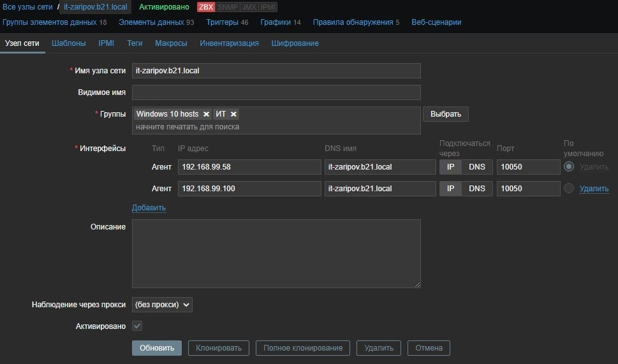Click Удалить link for 192.168.99.100 interface

[594, 189]
